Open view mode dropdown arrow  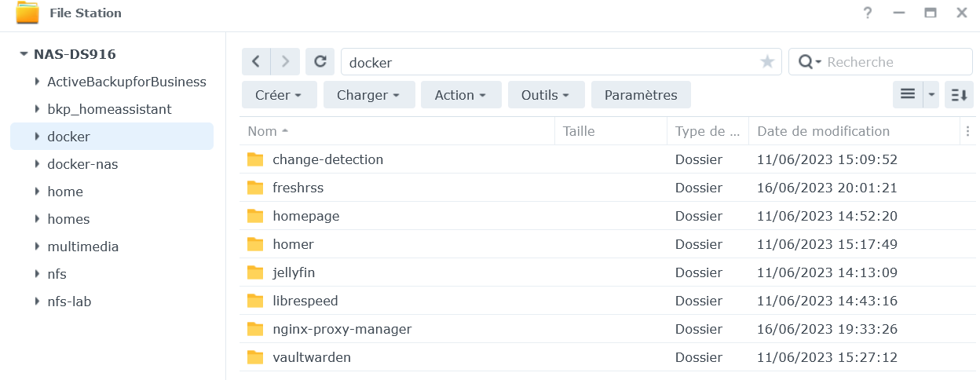(931, 95)
